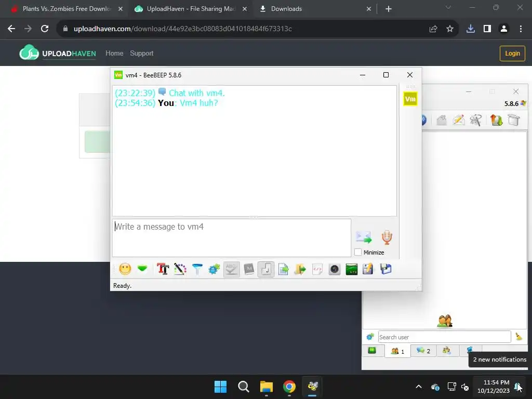Click the users group icon in list area

[445, 321]
